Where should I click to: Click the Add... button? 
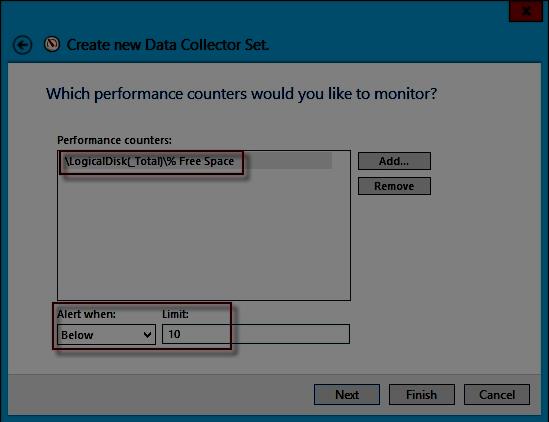click(x=394, y=161)
